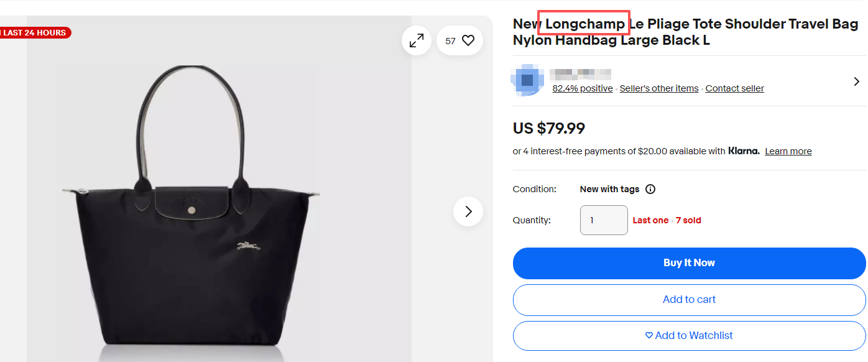This screenshot has height=362, width=868.
Task: Click the 7 sold link
Action: pyautogui.click(x=688, y=220)
